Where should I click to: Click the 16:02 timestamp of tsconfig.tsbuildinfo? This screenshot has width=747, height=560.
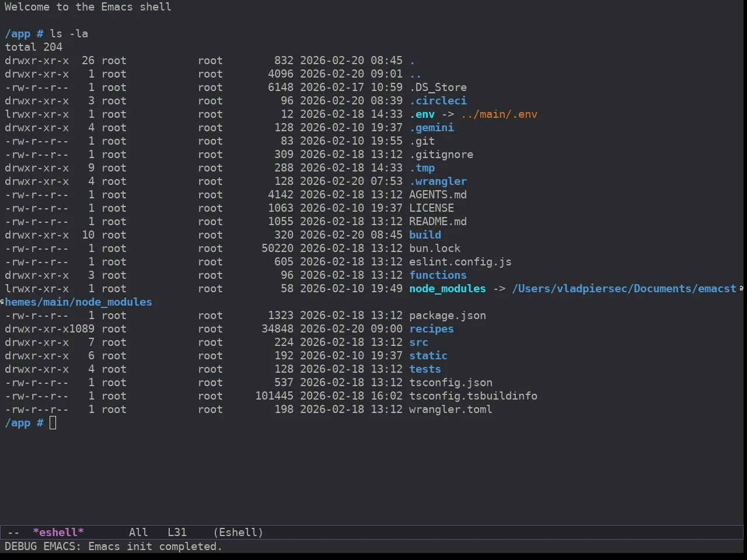386,396
